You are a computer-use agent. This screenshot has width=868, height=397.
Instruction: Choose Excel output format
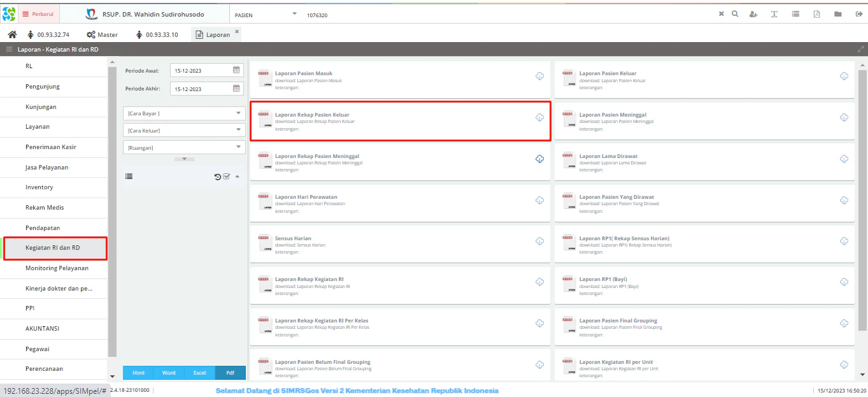coord(199,373)
